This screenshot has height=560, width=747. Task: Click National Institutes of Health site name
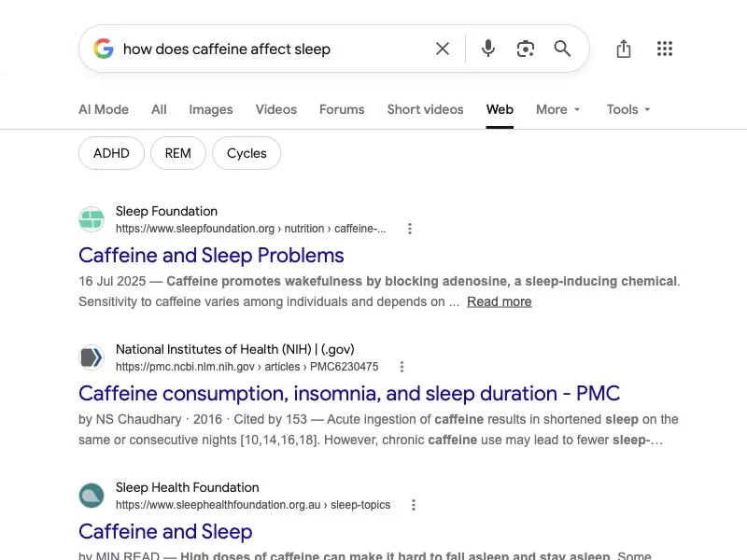pyautogui.click(x=235, y=349)
